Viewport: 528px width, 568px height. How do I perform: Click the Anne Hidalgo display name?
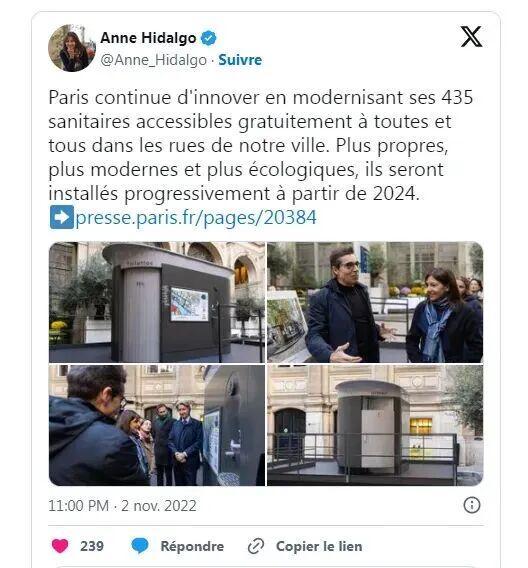tap(148, 38)
